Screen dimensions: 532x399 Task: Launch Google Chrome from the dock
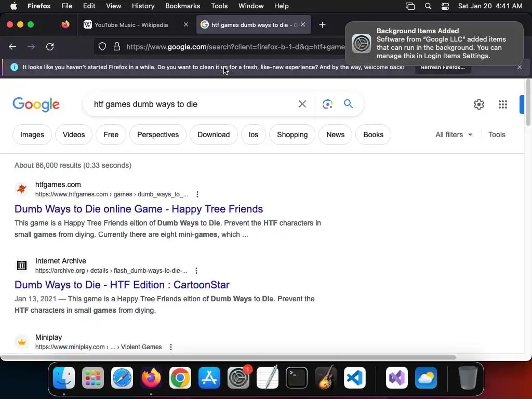point(180,378)
